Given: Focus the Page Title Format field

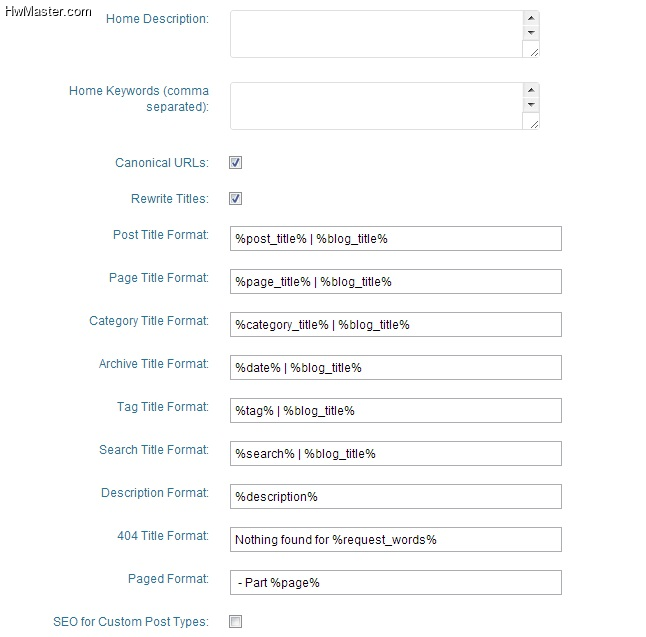Looking at the screenshot, I should point(396,281).
